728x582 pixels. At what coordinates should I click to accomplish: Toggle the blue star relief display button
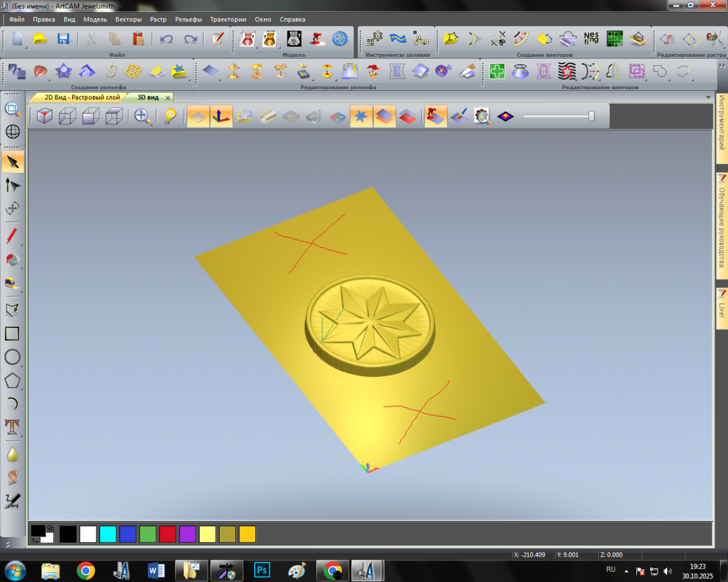coord(362,116)
